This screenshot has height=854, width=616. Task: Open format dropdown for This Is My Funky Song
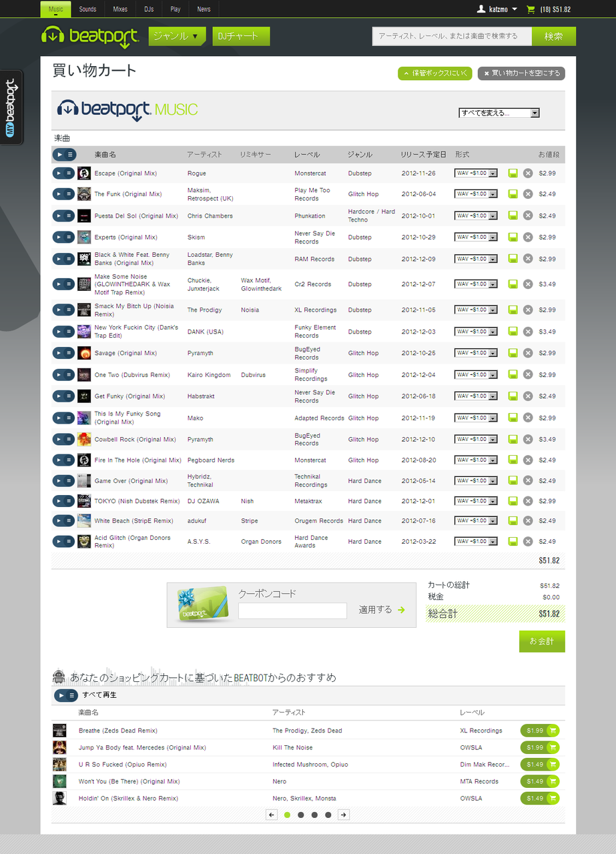point(476,418)
